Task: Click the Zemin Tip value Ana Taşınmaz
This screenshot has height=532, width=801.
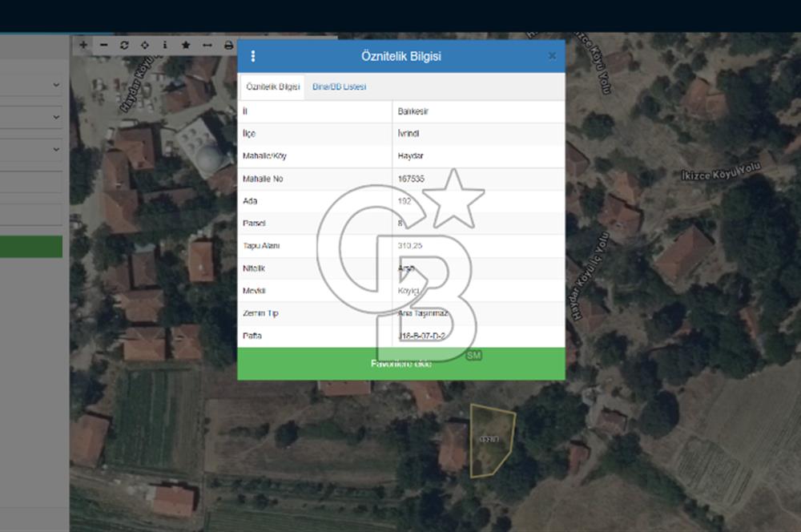Action: coord(423,313)
